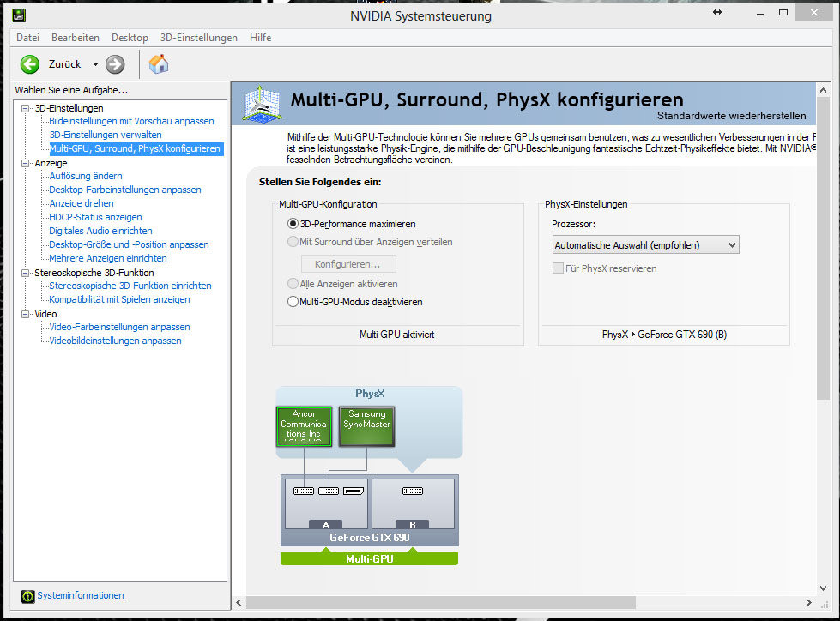840x621 pixels.
Task: Select Mit Surround über Anzeigen verteilen option
Action: coord(293,242)
